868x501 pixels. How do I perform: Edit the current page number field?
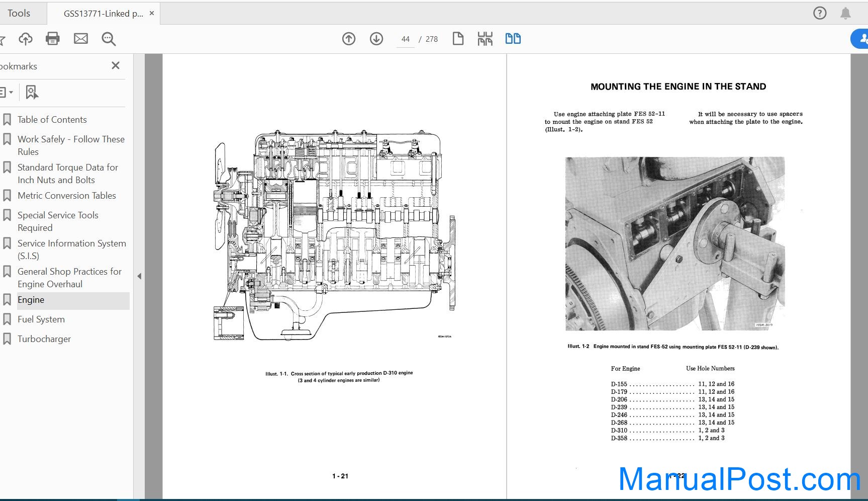(406, 39)
